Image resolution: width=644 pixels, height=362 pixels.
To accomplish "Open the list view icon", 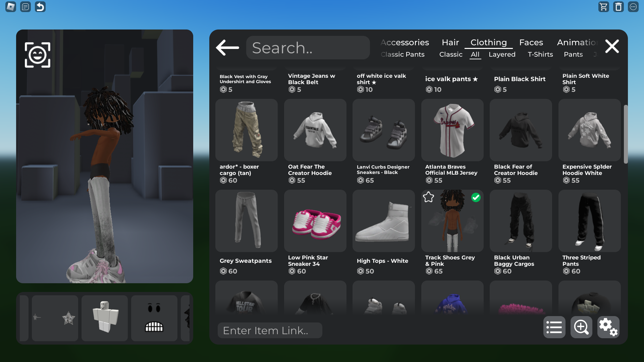I will tap(554, 327).
